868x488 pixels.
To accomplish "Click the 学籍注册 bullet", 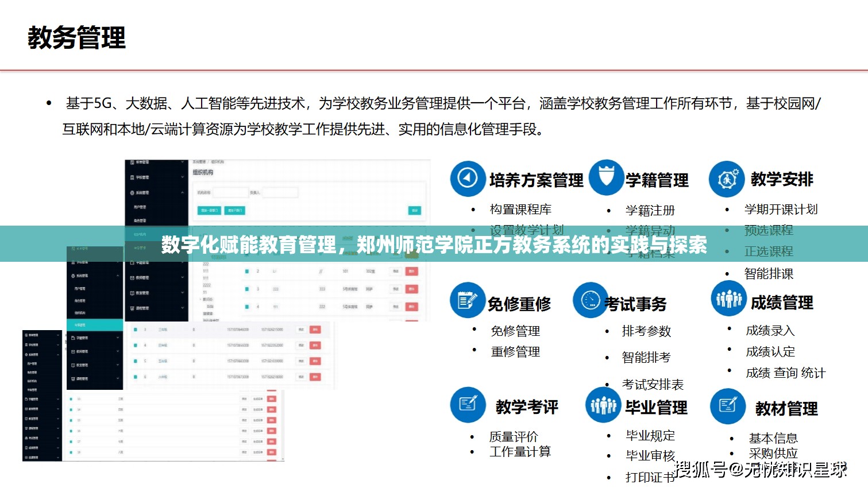I will point(650,211).
